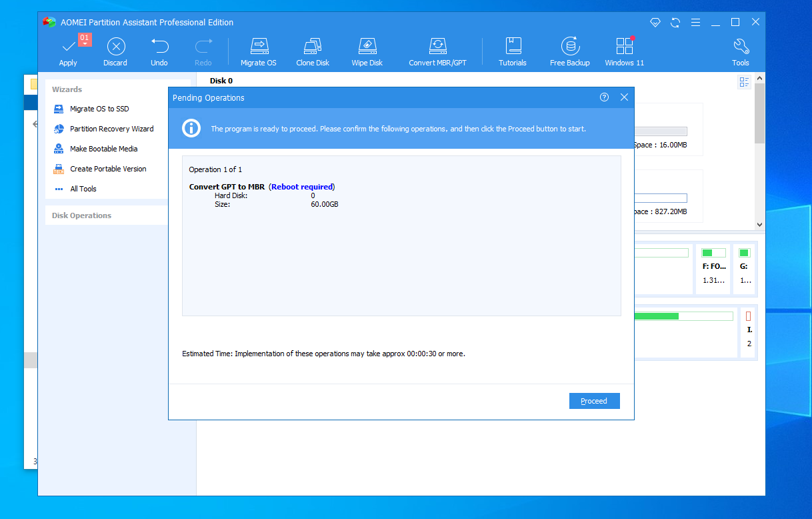Expand the Disk Operations section
This screenshot has height=519, width=812.
point(107,215)
